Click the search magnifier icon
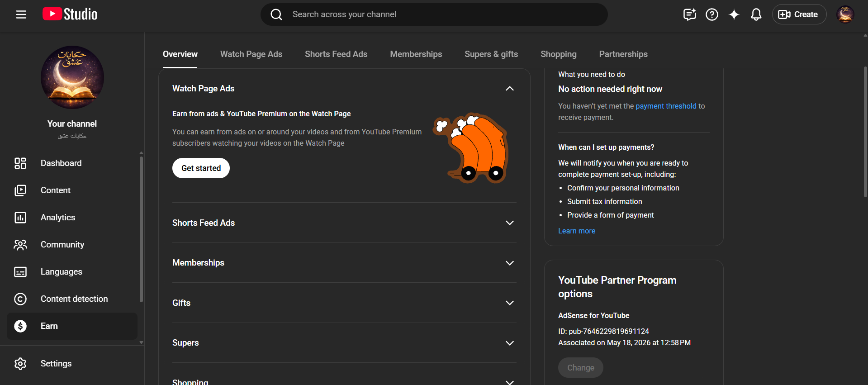Image resolution: width=868 pixels, height=385 pixels. coord(276,14)
